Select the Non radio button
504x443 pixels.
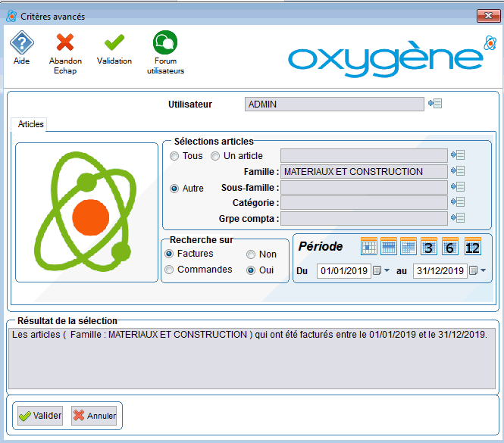(x=251, y=254)
